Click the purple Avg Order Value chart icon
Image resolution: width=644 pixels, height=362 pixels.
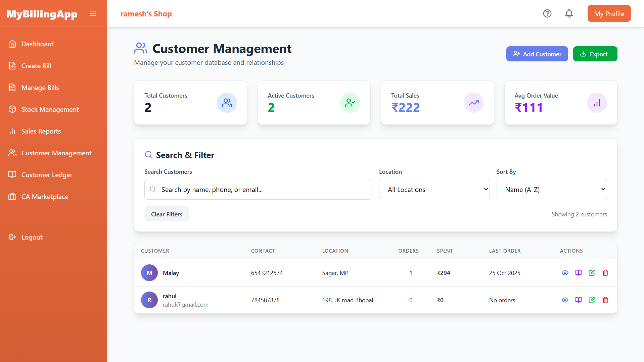(596, 103)
